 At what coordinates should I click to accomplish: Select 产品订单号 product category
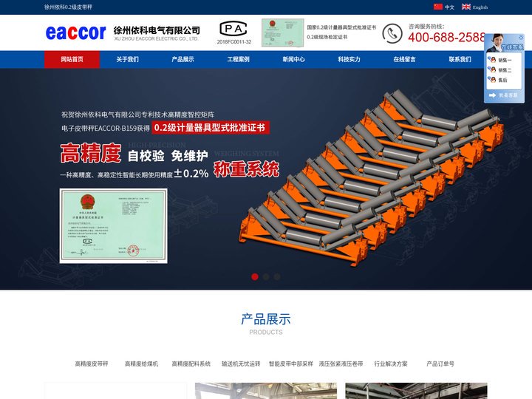[x=440, y=364]
